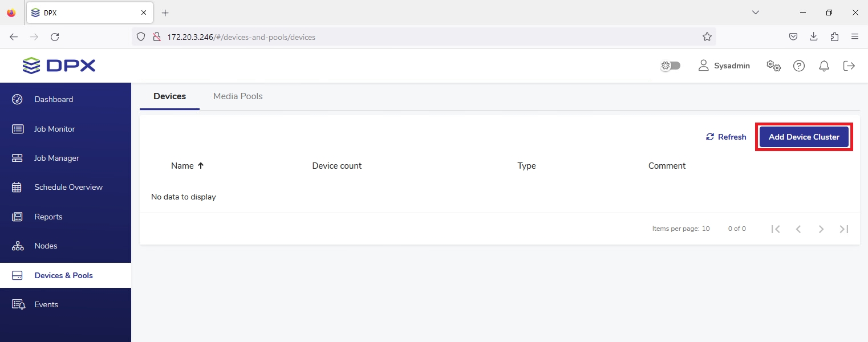
Task: Click the help question mark icon
Action: pos(799,66)
